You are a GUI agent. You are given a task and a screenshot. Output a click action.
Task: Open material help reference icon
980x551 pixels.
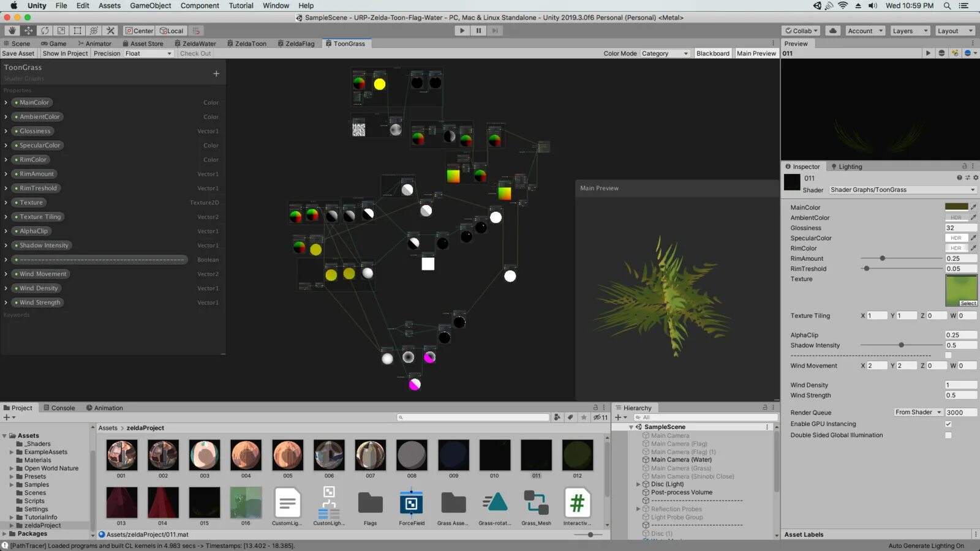(x=959, y=178)
